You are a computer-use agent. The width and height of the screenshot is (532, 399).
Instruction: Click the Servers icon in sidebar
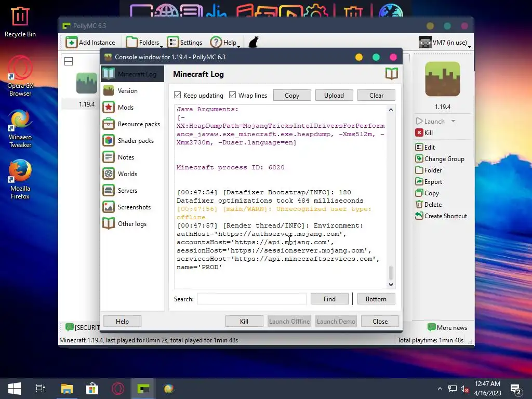109,190
